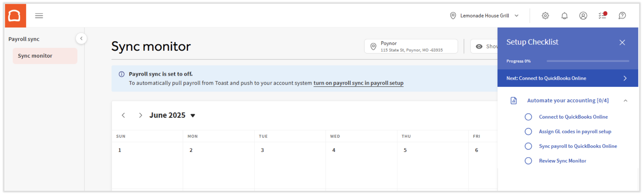The width and height of the screenshot is (644, 196).
Task: Open the help question mark icon
Action: 622,16
